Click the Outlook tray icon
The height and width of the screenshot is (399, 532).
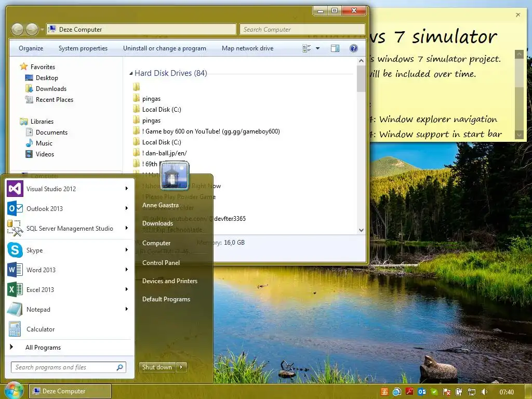pyautogui.click(x=422, y=392)
